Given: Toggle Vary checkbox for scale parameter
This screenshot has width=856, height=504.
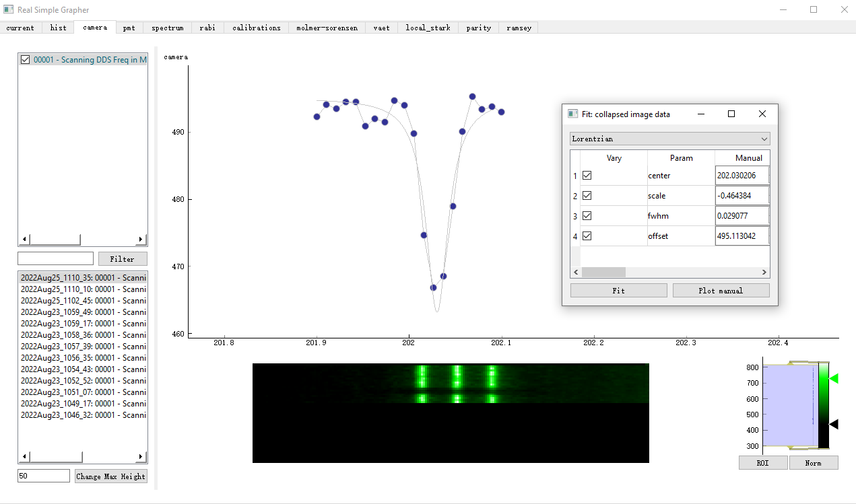Looking at the screenshot, I should click(x=587, y=196).
